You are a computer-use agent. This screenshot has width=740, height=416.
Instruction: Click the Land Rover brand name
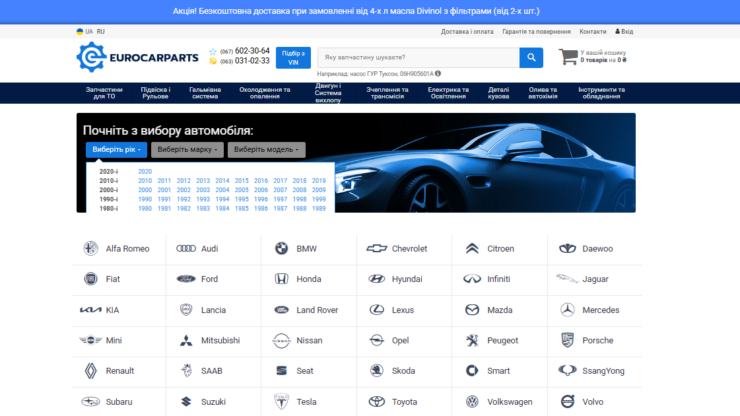click(317, 310)
